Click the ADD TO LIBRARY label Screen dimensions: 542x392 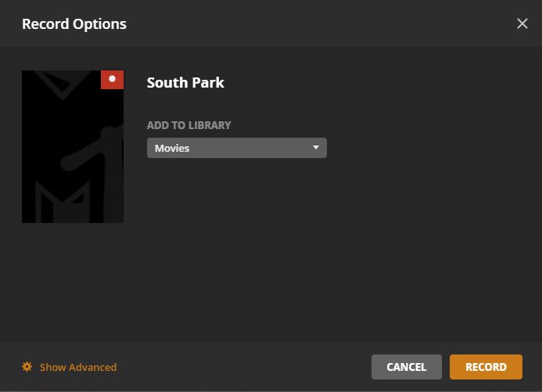tap(189, 125)
